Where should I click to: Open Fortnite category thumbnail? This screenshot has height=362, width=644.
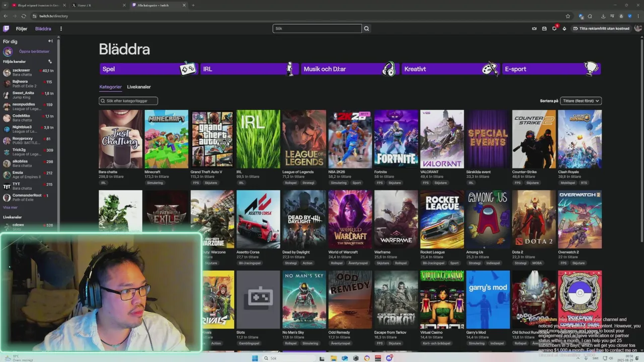coord(396,139)
